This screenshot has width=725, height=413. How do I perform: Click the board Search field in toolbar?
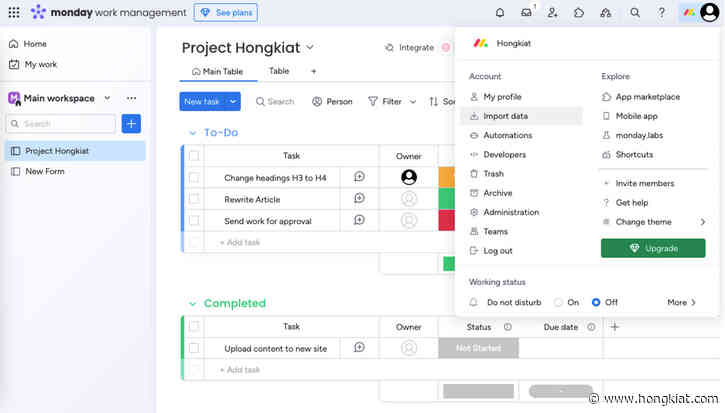[275, 102]
